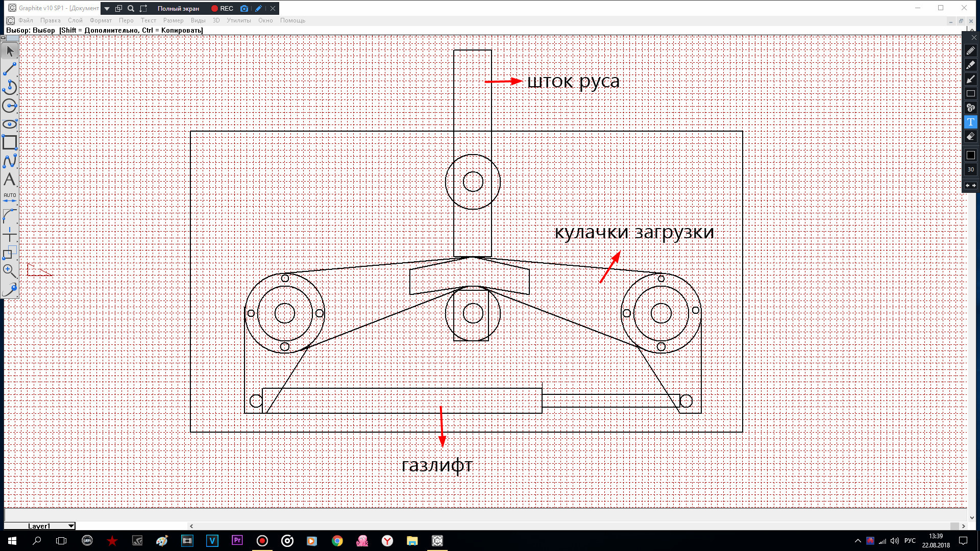Viewport: 980px width, 551px height.
Task: Select the magnifier zoom tool
Action: point(9,270)
